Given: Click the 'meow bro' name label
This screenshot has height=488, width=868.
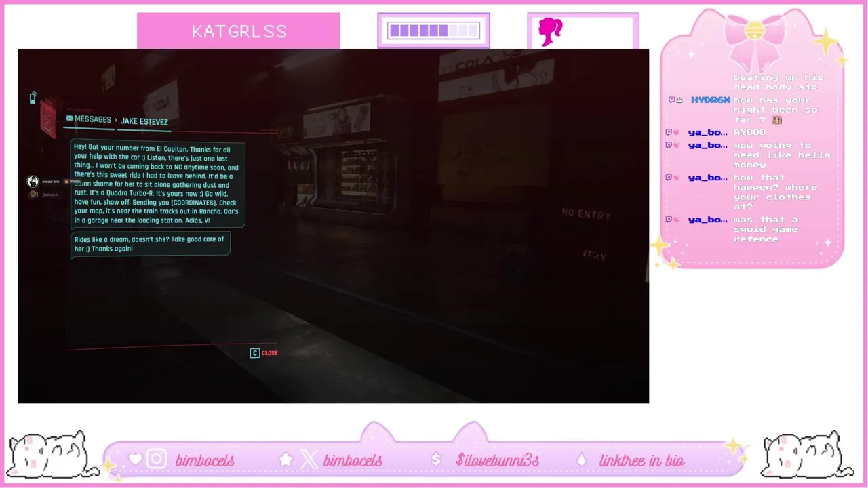Looking at the screenshot, I should pyautogui.click(x=50, y=182).
